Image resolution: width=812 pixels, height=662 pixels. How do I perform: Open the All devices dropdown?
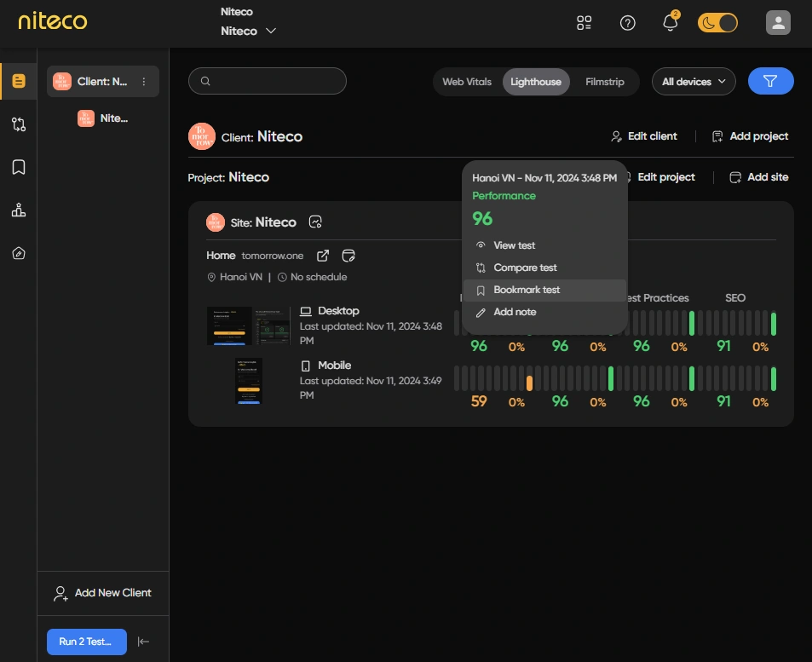pyautogui.click(x=694, y=81)
